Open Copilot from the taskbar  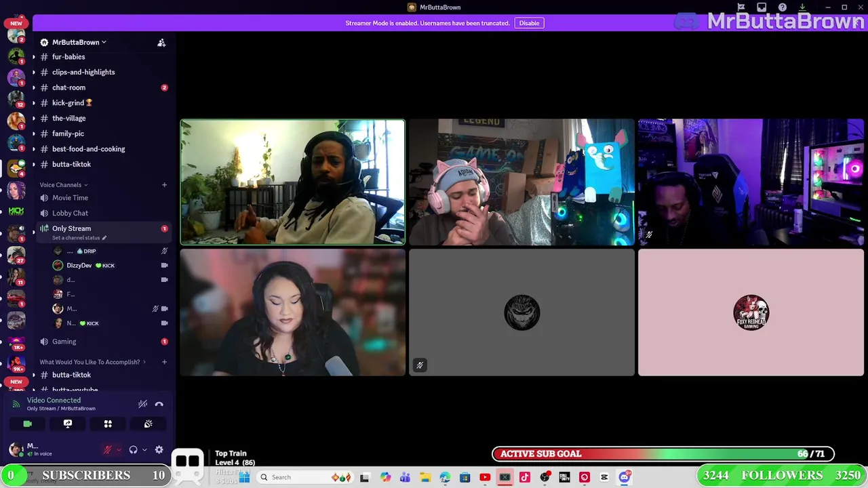coord(385,477)
